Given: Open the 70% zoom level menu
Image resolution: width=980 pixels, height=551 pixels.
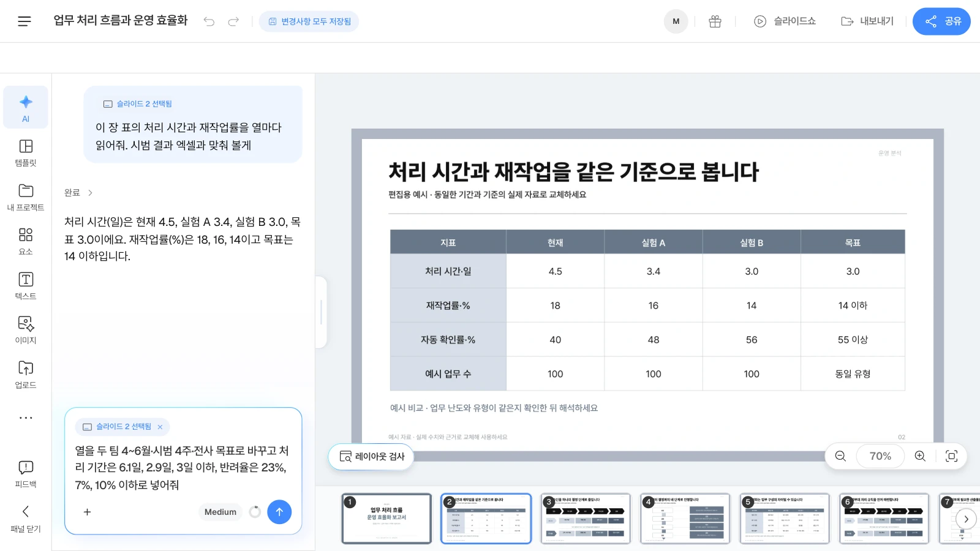Looking at the screenshot, I should [880, 456].
